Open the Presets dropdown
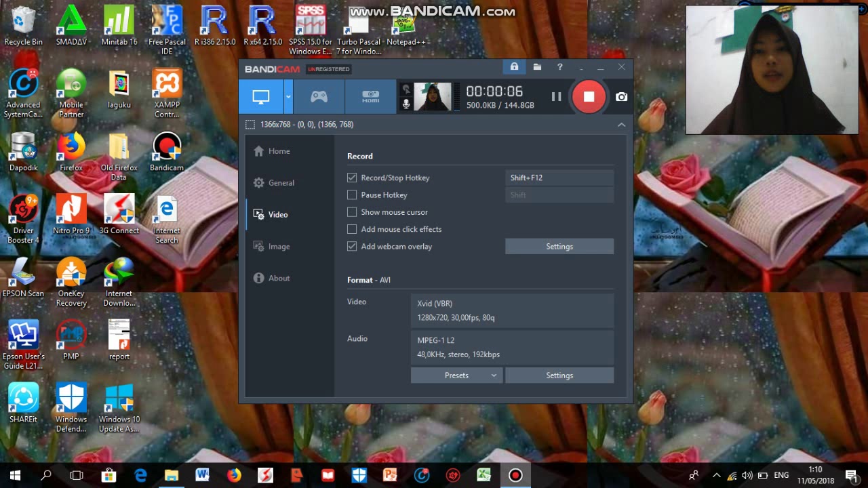 point(456,375)
